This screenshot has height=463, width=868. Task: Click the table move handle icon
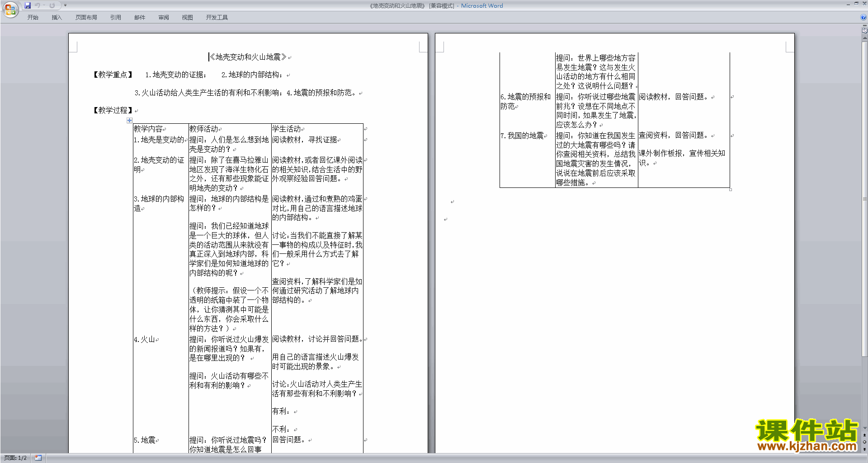129,120
